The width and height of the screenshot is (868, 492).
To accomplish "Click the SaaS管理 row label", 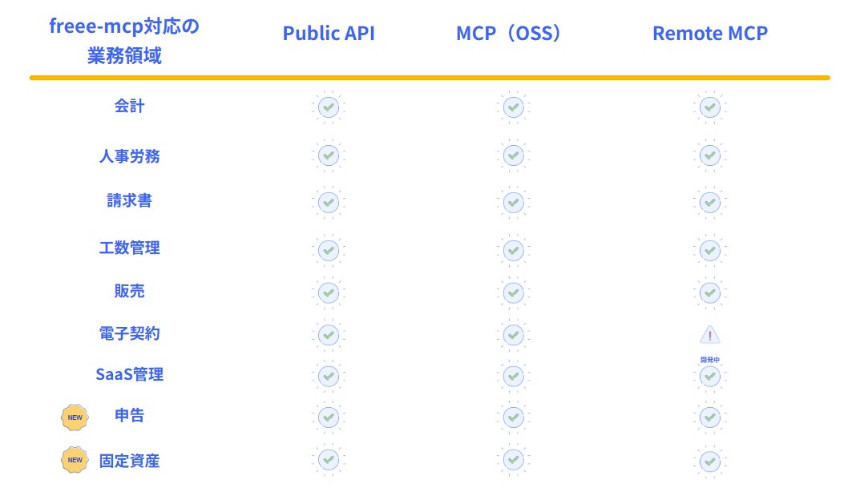I will coord(130,374).
